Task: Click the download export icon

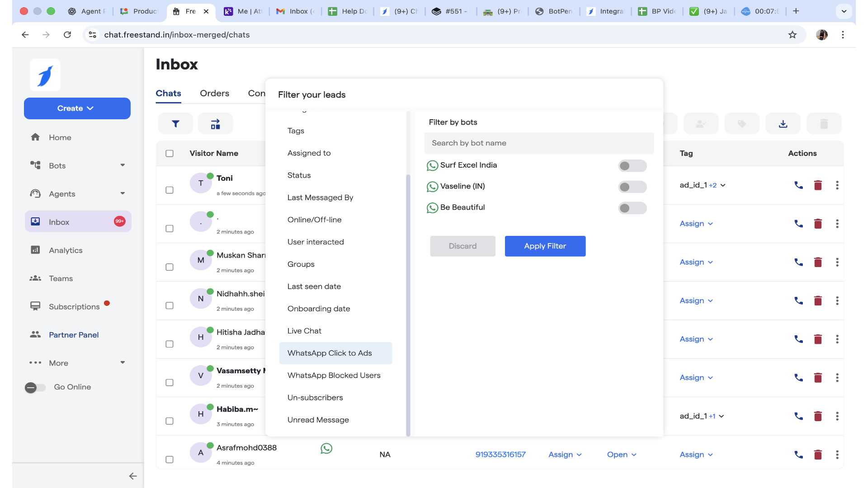Action: (x=783, y=124)
